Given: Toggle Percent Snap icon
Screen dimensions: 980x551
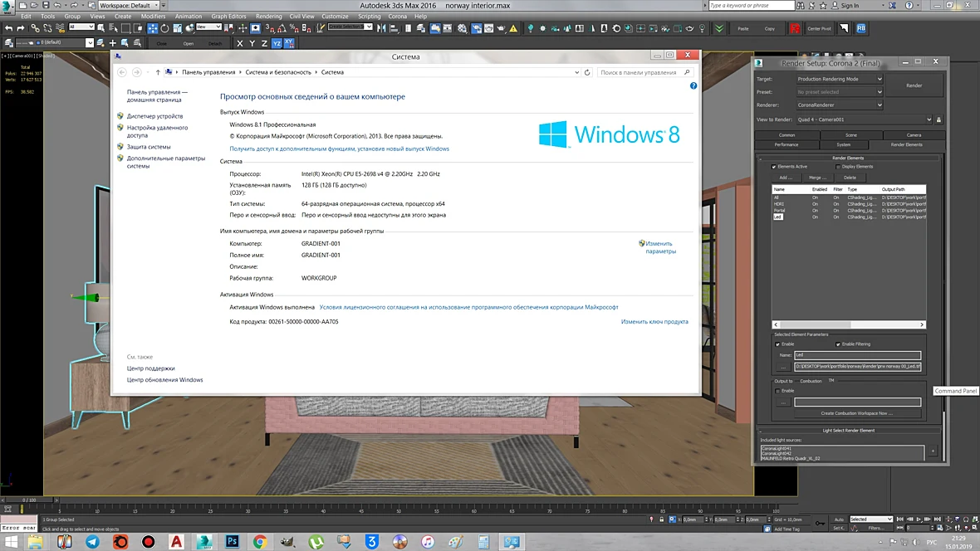Looking at the screenshot, I should pos(294,28).
